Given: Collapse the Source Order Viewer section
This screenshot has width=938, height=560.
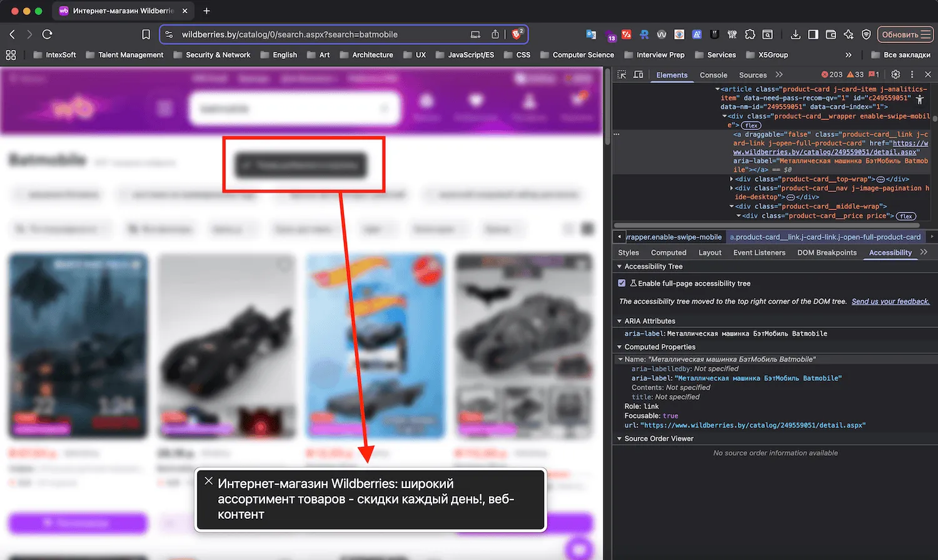Looking at the screenshot, I should tap(619, 439).
